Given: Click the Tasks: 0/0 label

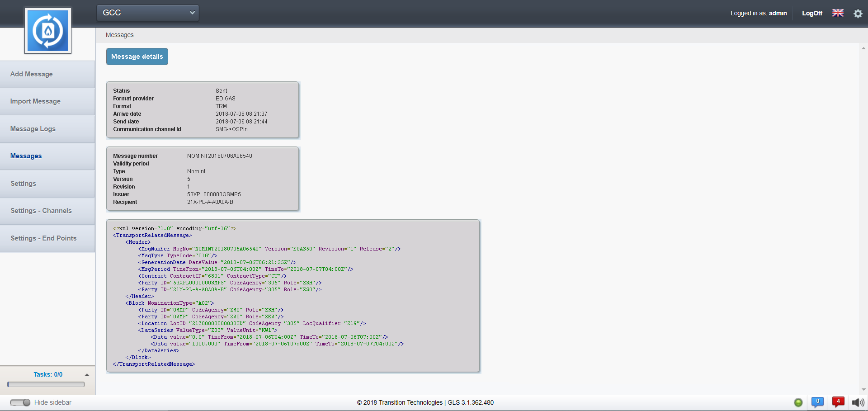Looking at the screenshot, I should (x=48, y=374).
